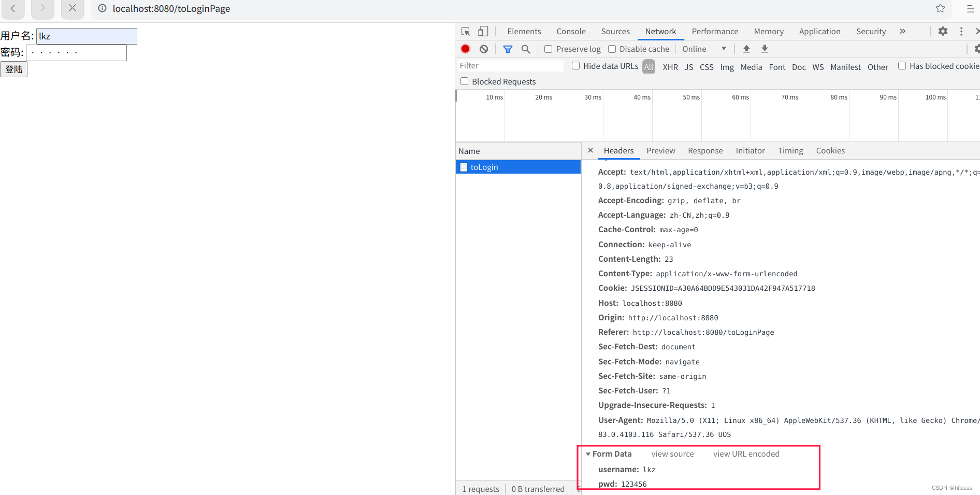
Task: Click the Name column header
Action: coord(518,151)
